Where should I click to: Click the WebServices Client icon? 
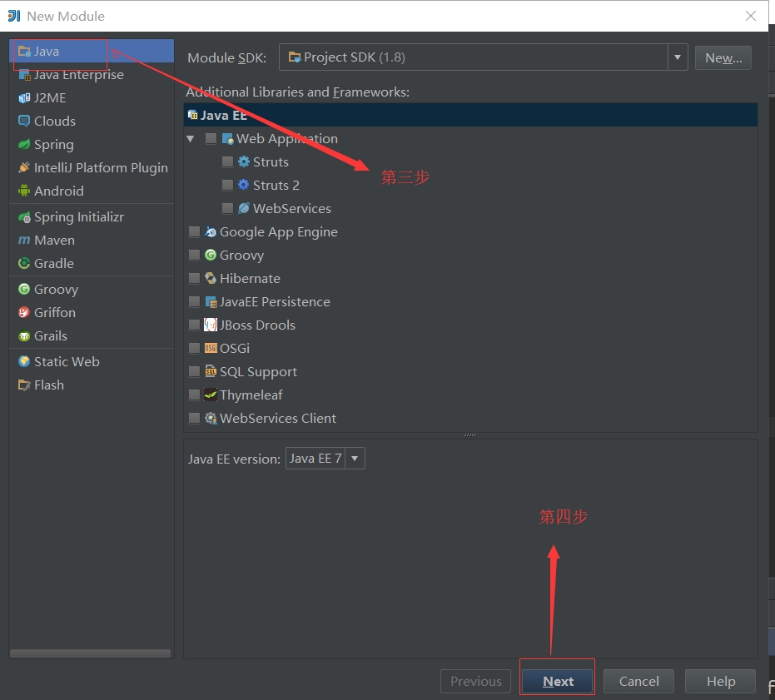pyautogui.click(x=211, y=418)
